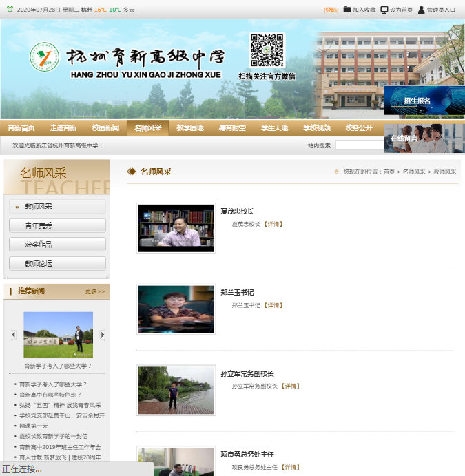Image resolution: width=465 pixels, height=476 pixels.
Task: Go to 育新首页 in navigation bar
Action: click(21, 128)
